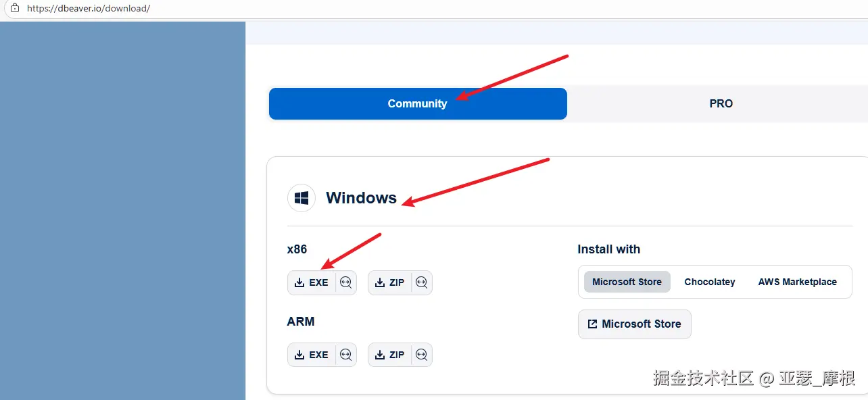Select the Community edition tab
The width and height of the screenshot is (868, 400).
(418, 103)
